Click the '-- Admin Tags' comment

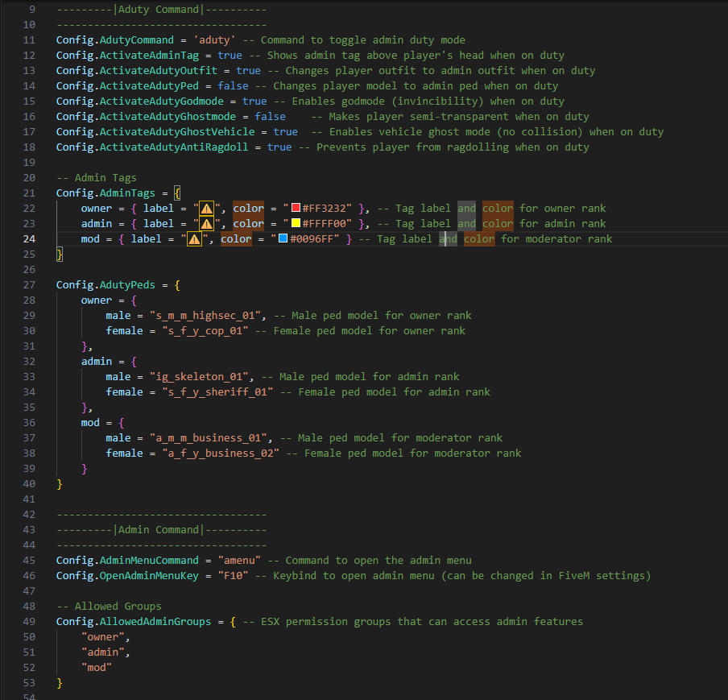(x=97, y=178)
